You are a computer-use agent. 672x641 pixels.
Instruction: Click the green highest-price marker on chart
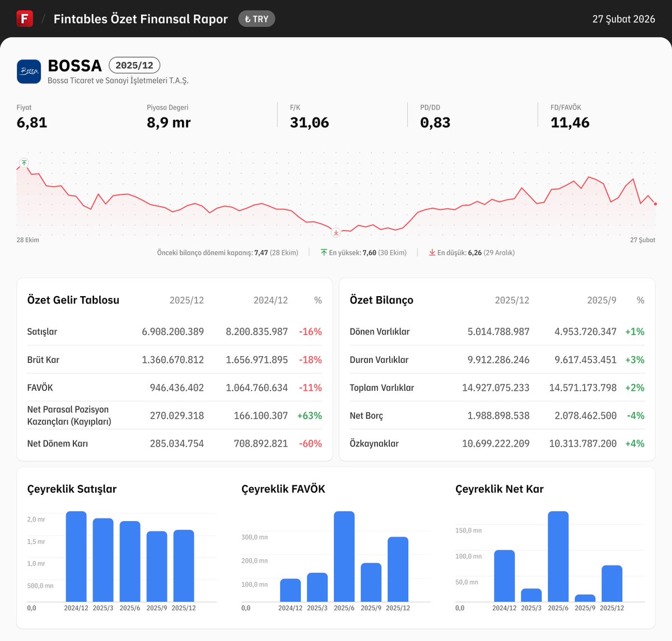coord(24,163)
